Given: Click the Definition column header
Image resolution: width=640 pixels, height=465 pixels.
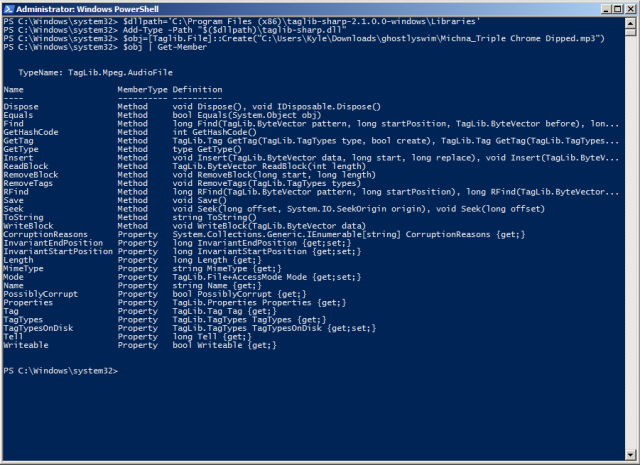Looking at the screenshot, I should [x=198, y=90].
